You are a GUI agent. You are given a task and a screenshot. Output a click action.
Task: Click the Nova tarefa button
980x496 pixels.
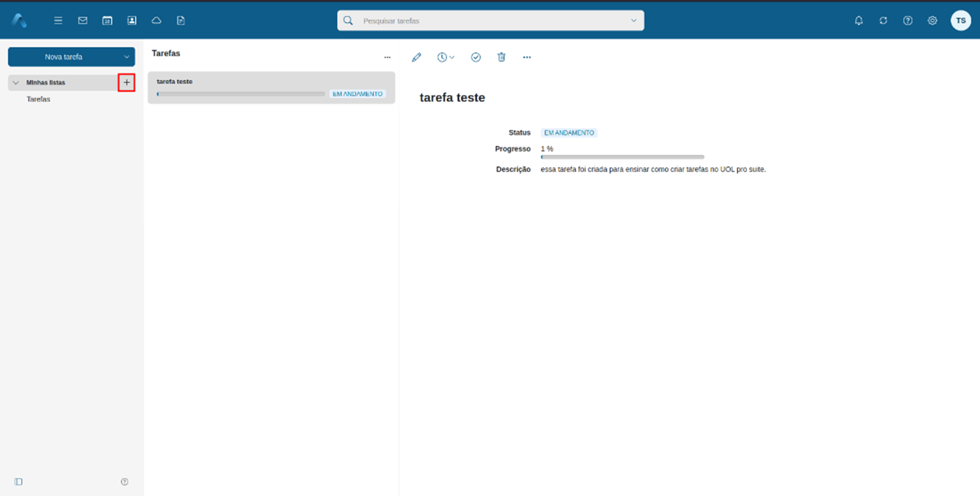pyautogui.click(x=63, y=57)
